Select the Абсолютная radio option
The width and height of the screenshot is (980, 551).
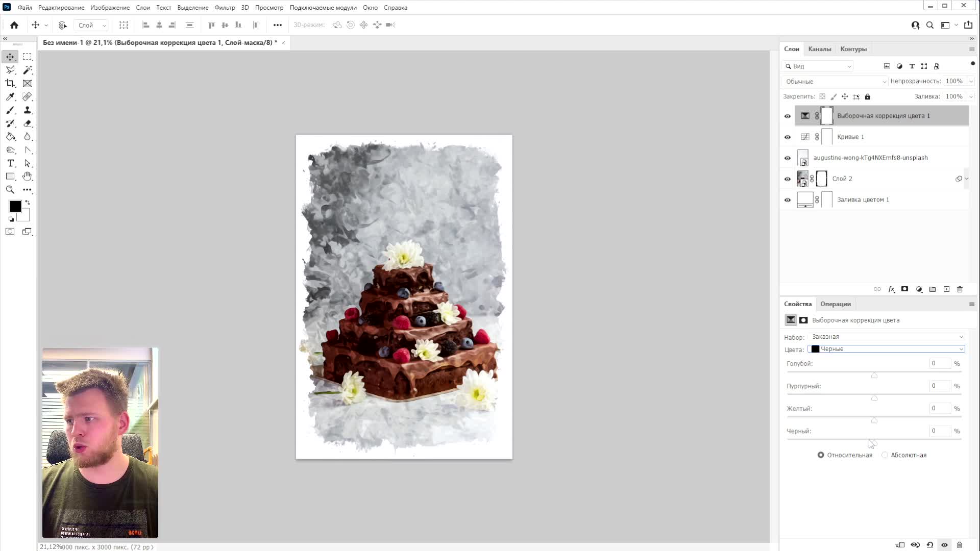pos(885,455)
